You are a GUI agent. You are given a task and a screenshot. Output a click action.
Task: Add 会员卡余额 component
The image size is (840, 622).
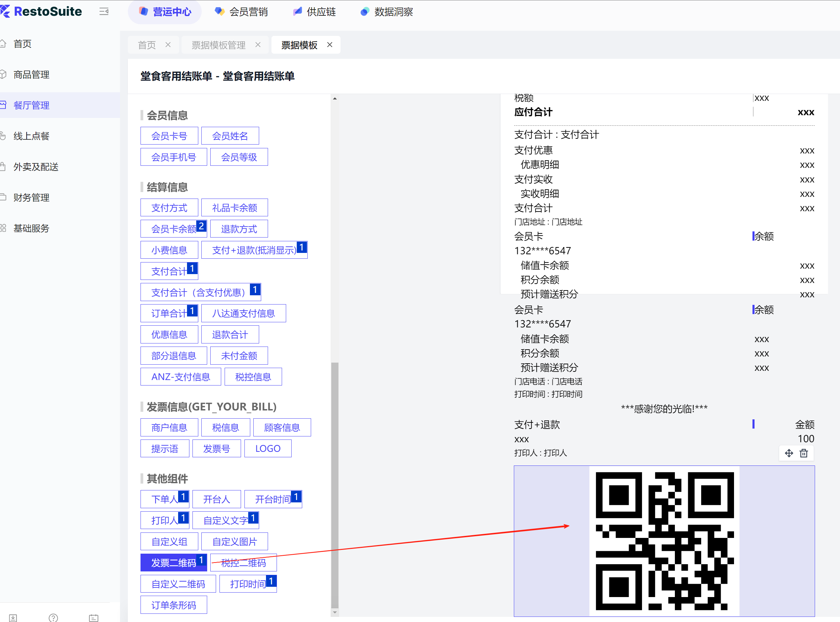coord(174,229)
